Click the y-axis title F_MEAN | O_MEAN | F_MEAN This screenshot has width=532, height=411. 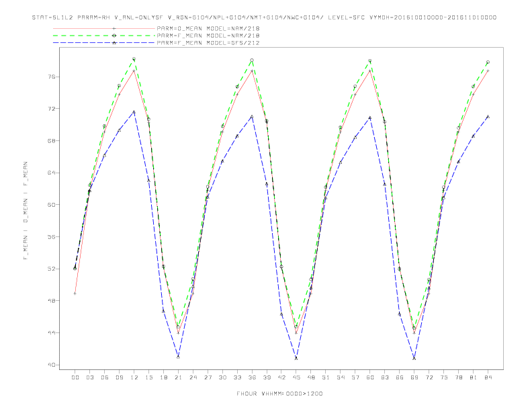click(26, 211)
